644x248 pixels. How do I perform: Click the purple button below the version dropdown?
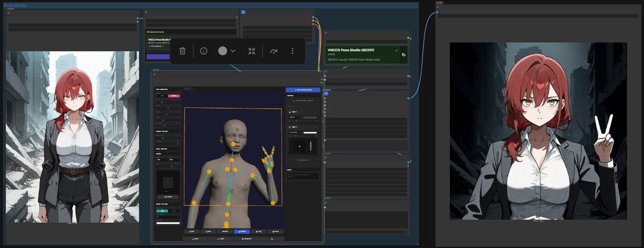(x=158, y=57)
